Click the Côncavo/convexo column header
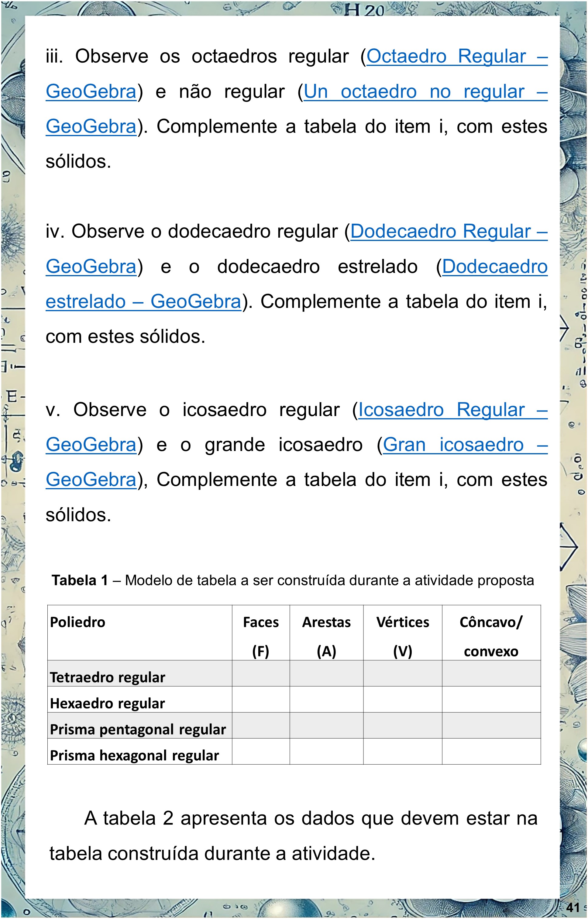 tap(491, 632)
